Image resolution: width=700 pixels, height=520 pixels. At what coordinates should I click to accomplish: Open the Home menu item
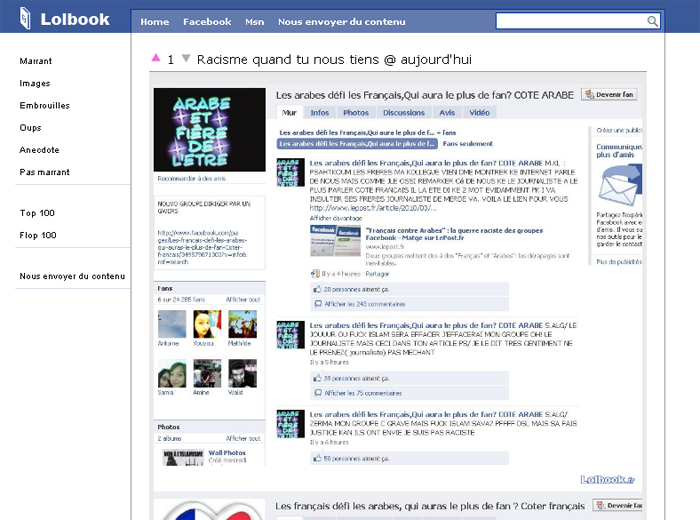(154, 21)
